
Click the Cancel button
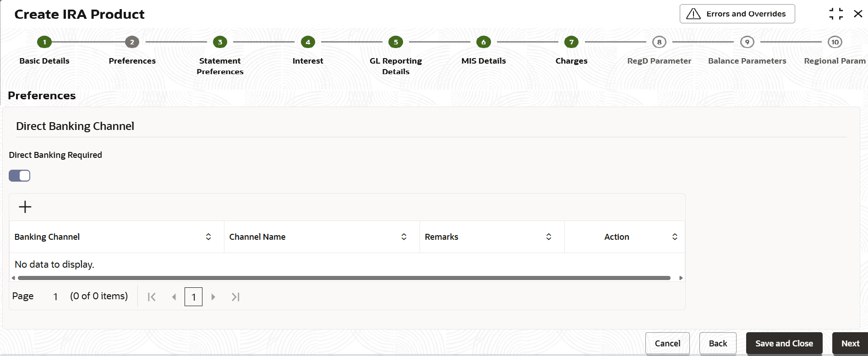[x=667, y=344]
